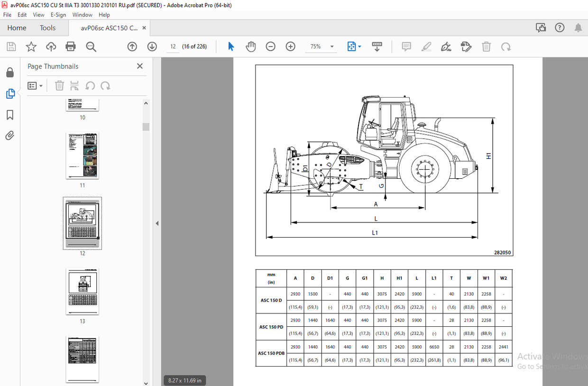588x386 pixels.
Task: Select the Highlight text tool
Action: click(426, 46)
